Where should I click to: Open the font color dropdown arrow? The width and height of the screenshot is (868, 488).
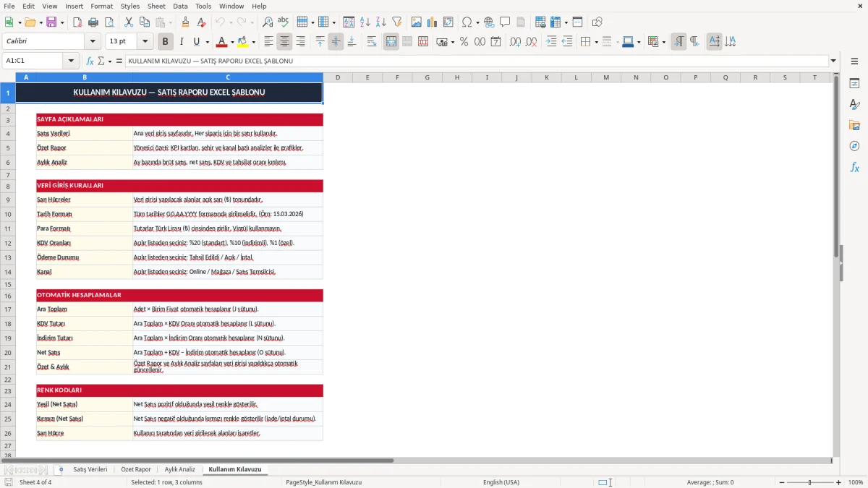pyautogui.click(x=233, y=42)
